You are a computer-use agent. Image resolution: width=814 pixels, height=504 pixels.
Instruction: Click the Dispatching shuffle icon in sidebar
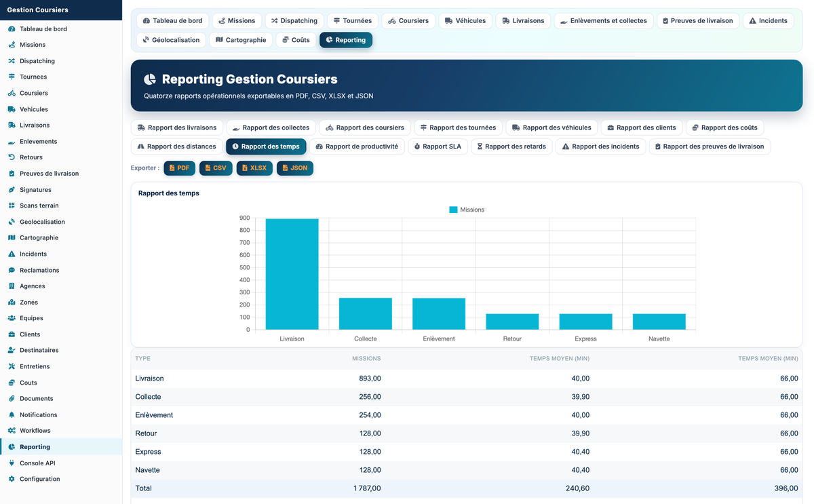coord(12,61)
